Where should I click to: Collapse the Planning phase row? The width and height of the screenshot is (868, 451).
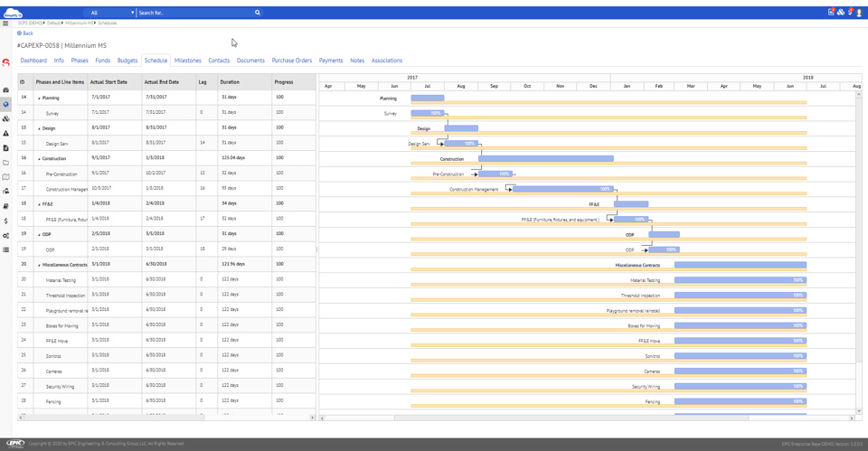coord(39,98)
